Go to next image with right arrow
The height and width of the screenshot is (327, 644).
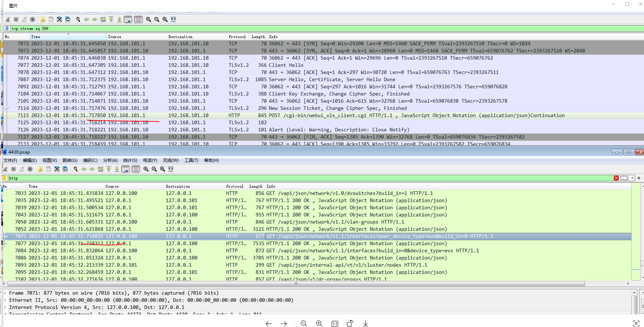point(284,324)
